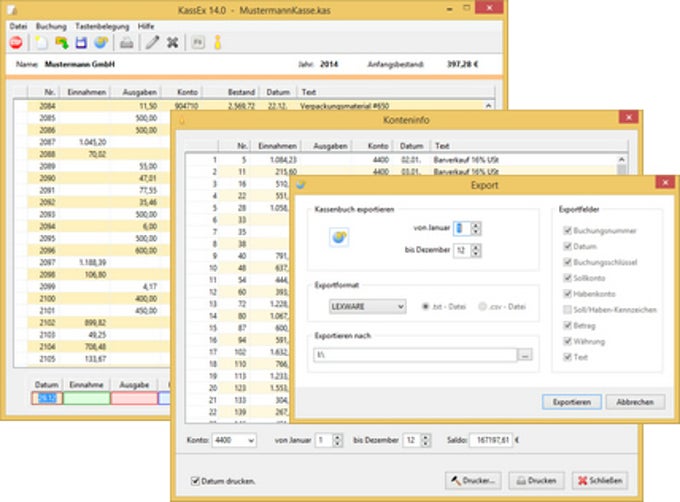The width and height of the screenshot is (680, 502).
Task: Click the Drucker... settings button
Action: pos(473,480)
